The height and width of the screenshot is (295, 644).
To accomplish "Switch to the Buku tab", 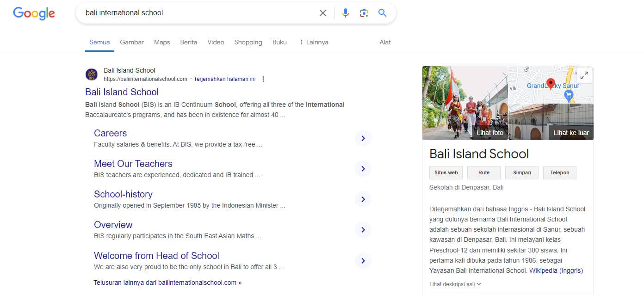I will click(279, 42).
